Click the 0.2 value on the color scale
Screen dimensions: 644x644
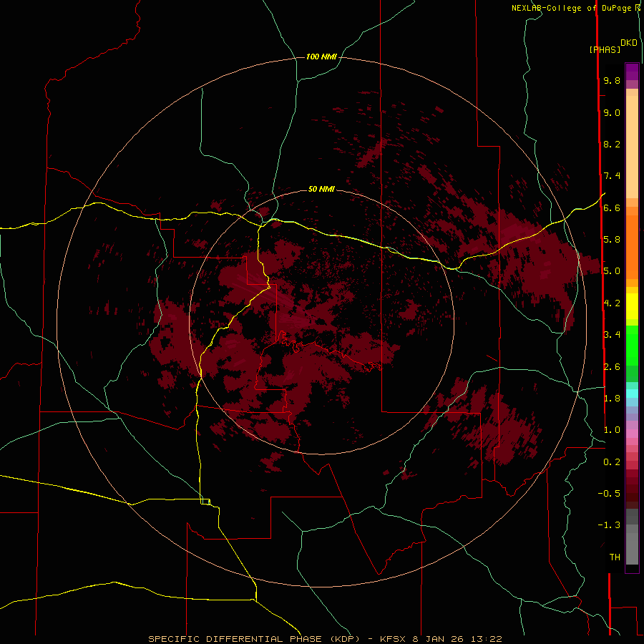(x=612, y=462)
